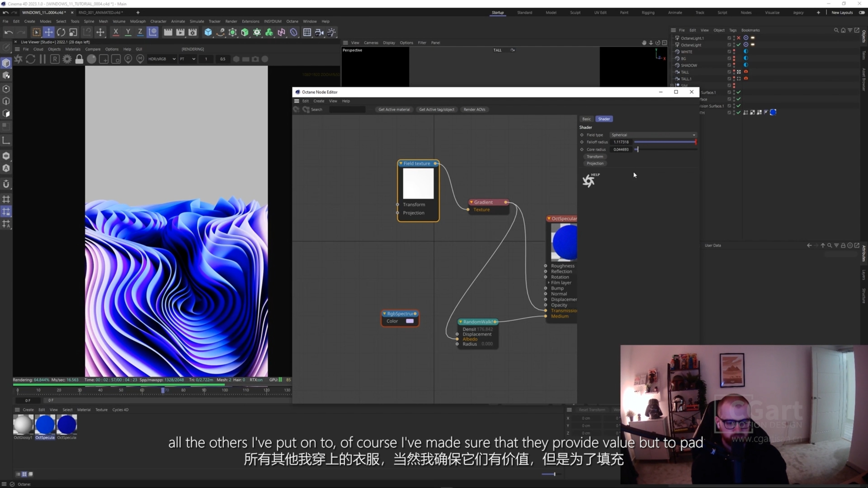Open the Materials menu in Live Viewer
The width and height of the screenshot is (868, 488).
click(x=73, y=49)
